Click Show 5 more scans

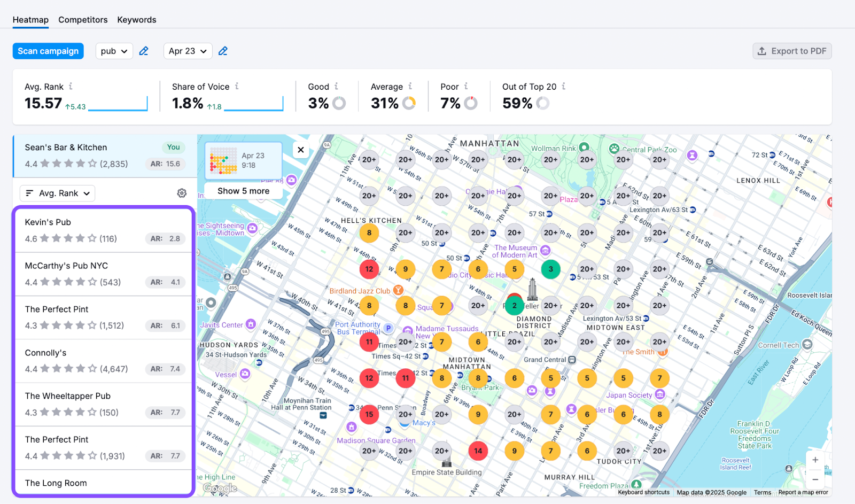coord(243,191)
